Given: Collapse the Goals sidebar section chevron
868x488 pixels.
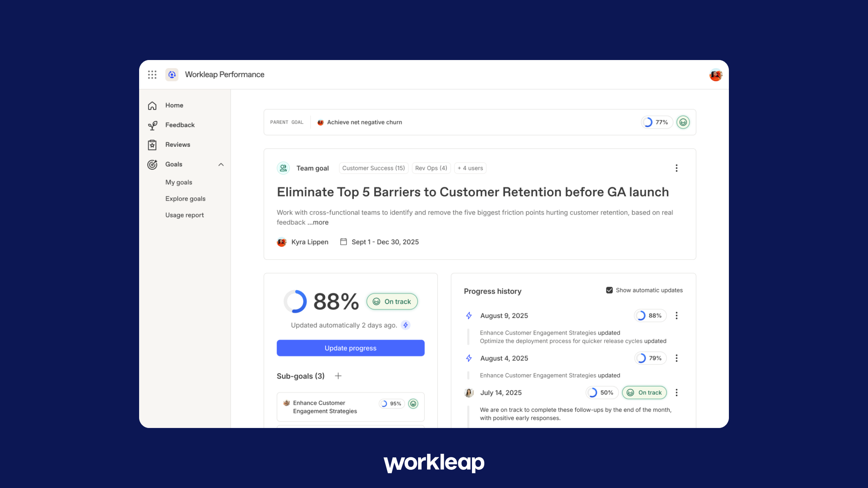Looking at the screenshot, I should [221, 165].
